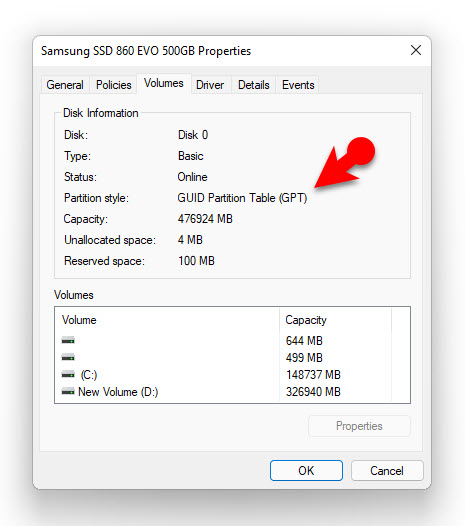This screenshot has height=526, width=465.
Task: Click the 476924 MB capacity value
Action: tap(205, 219)
